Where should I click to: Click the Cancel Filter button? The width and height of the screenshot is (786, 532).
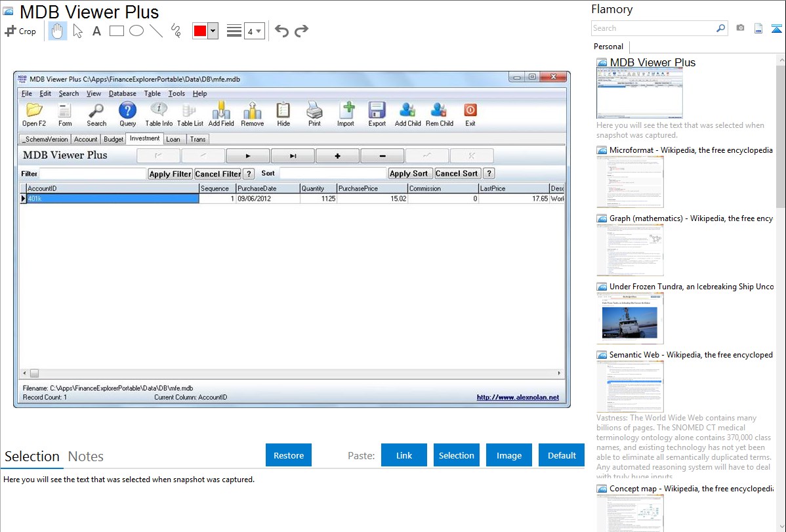click(x=218, y=174)
